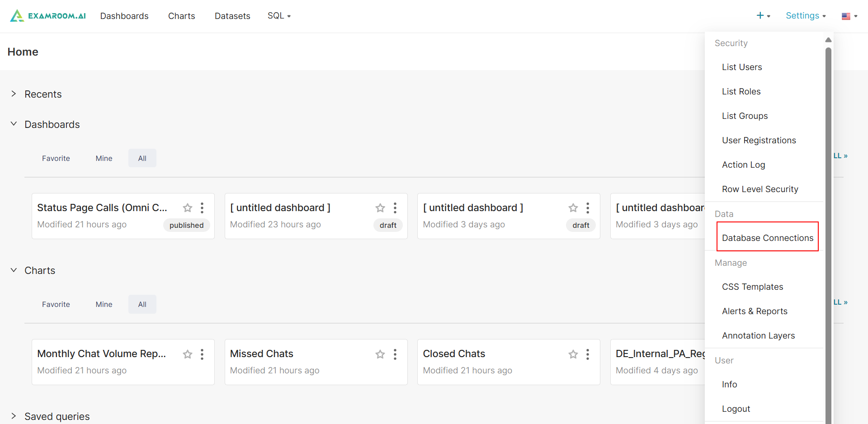Open the Datasets page
This screenshot has width=868, height=424.
(x=232, y=16)
